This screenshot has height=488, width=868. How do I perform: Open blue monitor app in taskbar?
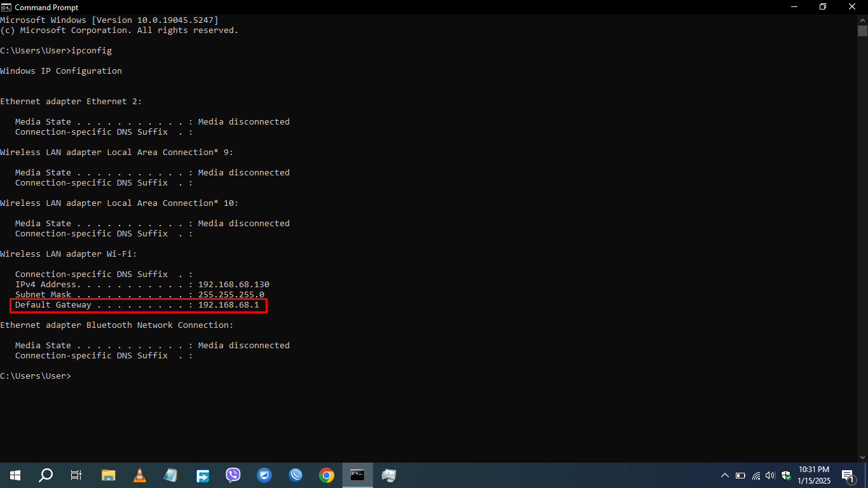[x=264, y=475]
